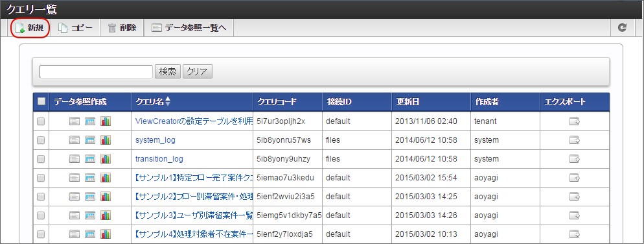The height and width of the screenshot is (244, 644).
Task: Create summary table reference for transition_log
Action: click(x=90, y=159)
